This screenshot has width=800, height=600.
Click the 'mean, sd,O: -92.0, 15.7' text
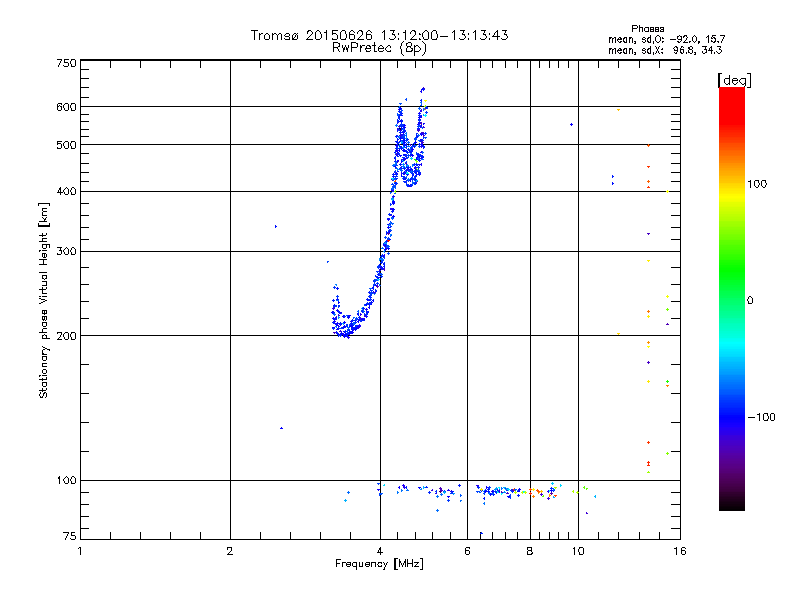tap(666, 39)
